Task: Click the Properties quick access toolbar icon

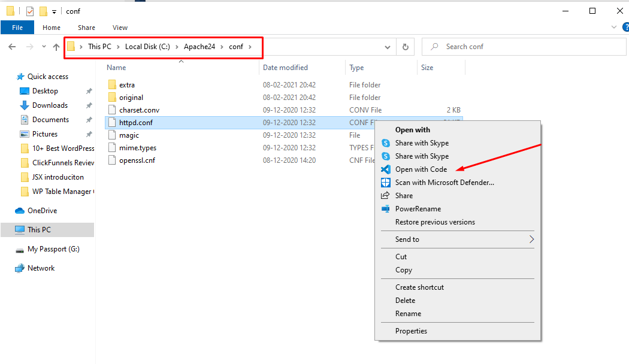Action: pyautogui.click(x=30, y=11)
